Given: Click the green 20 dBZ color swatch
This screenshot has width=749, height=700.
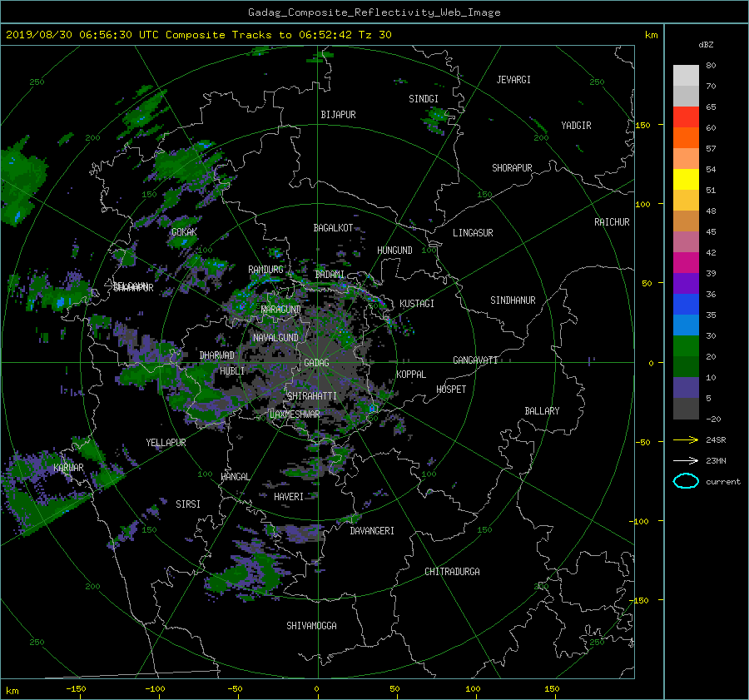Looking at the screenshot, I should click(x=686, y=346).
